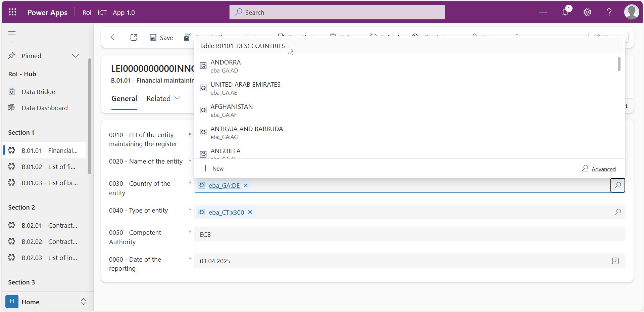
Task: Click the back arrow in the toolbar
Action: 114,37
